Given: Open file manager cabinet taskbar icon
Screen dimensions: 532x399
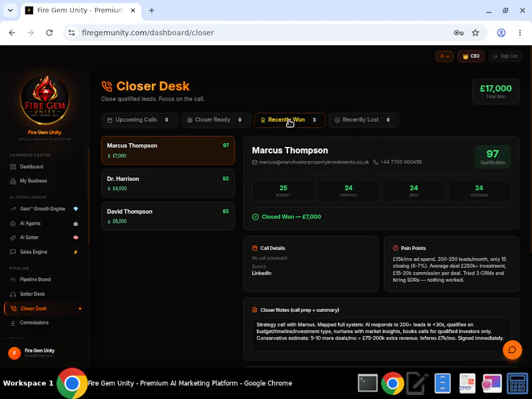Looking at the screenshot, I should click(442, 384).
